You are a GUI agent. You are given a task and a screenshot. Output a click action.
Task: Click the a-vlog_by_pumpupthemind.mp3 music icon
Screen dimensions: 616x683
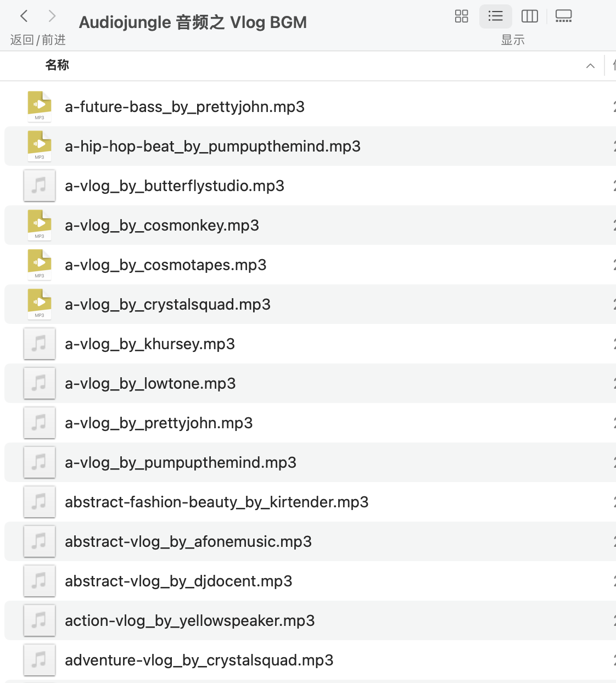click(x=40, y=462)
